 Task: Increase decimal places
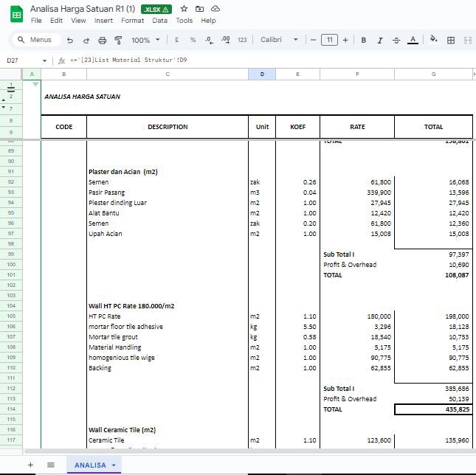coord(226,40)
